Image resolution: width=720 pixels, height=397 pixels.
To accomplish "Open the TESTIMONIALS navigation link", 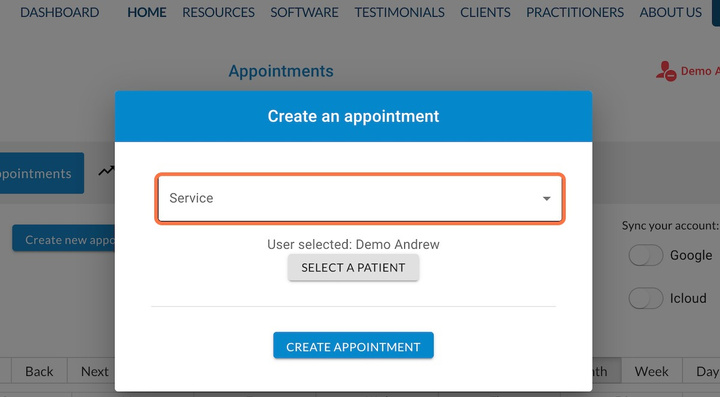I will (399, 12).
